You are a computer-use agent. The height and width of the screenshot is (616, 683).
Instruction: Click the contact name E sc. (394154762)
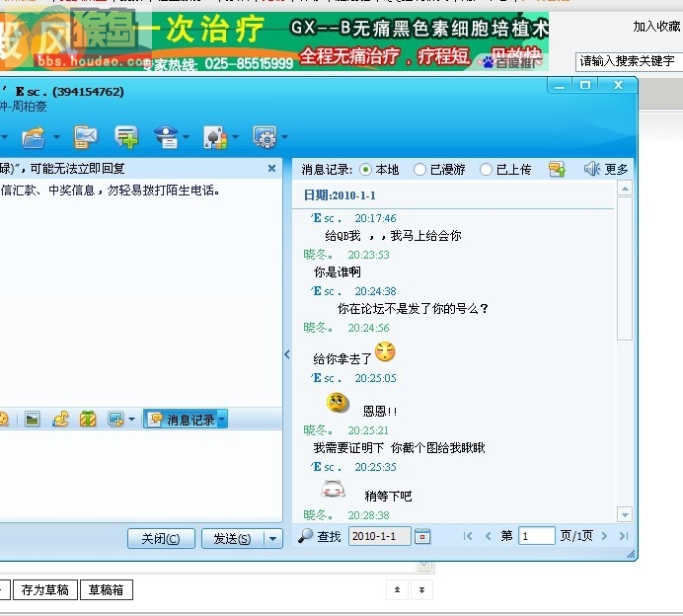70,92
